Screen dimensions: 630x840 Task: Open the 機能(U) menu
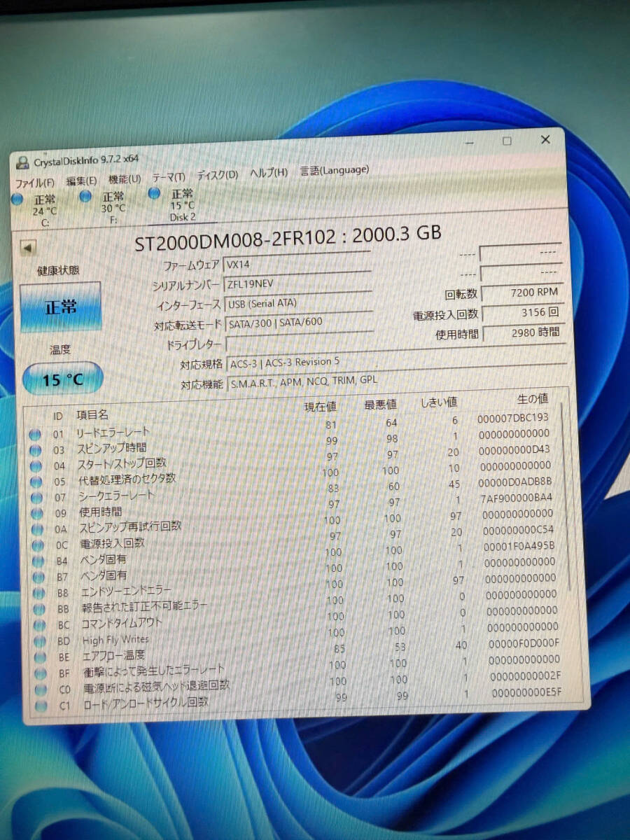pos(125,179)
